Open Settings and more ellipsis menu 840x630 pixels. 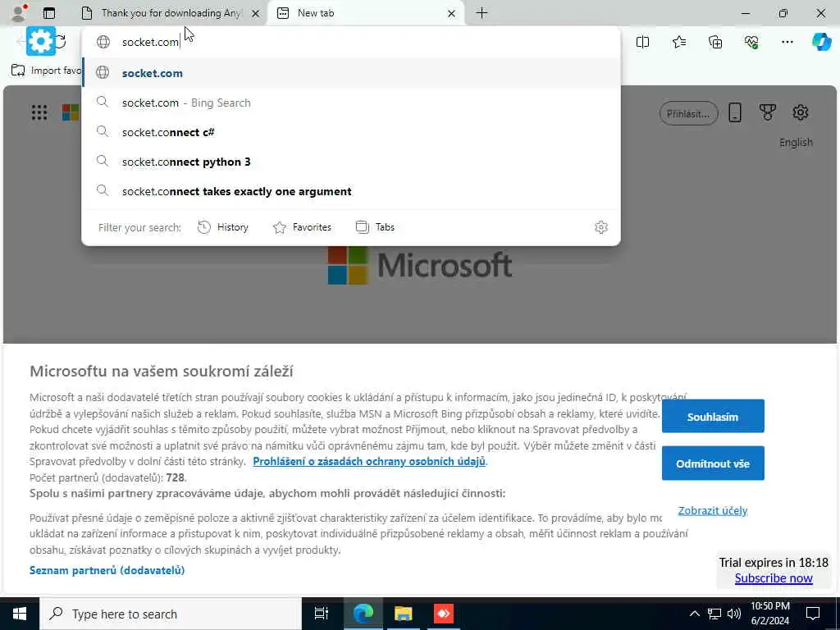click(787, 42)
